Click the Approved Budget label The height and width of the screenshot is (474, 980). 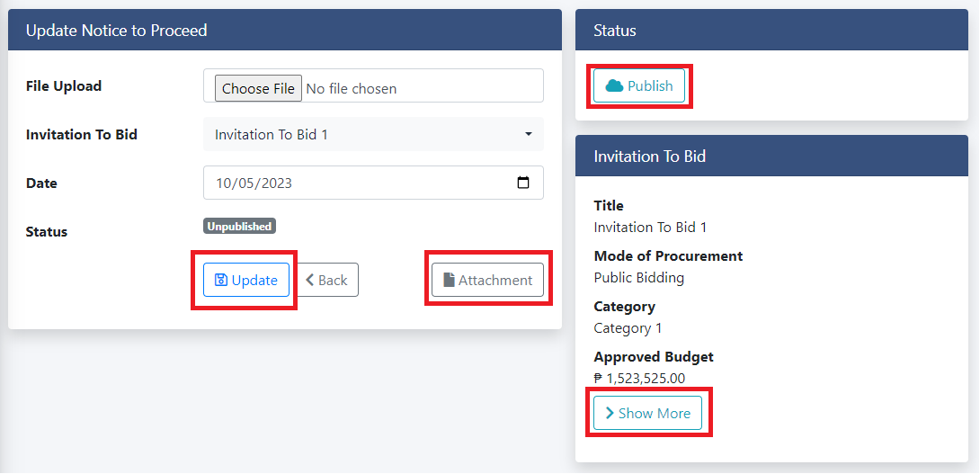tap(653, 356)
